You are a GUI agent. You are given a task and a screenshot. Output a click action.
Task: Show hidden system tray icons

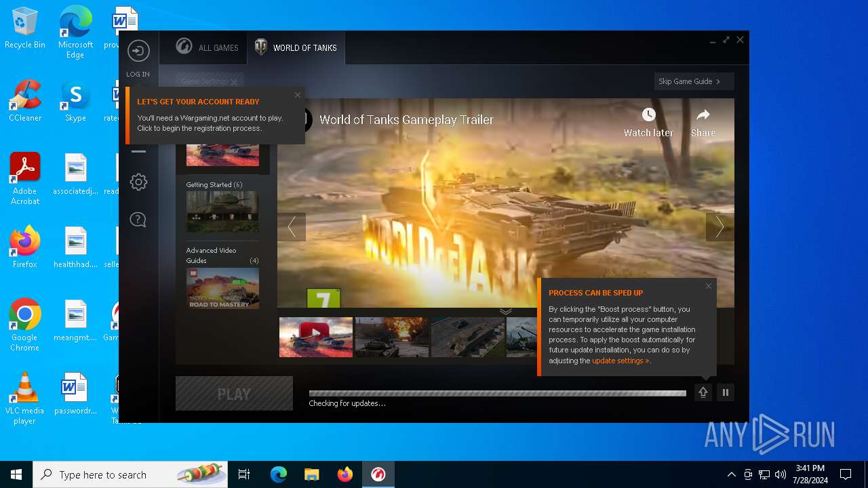point(731,474)
